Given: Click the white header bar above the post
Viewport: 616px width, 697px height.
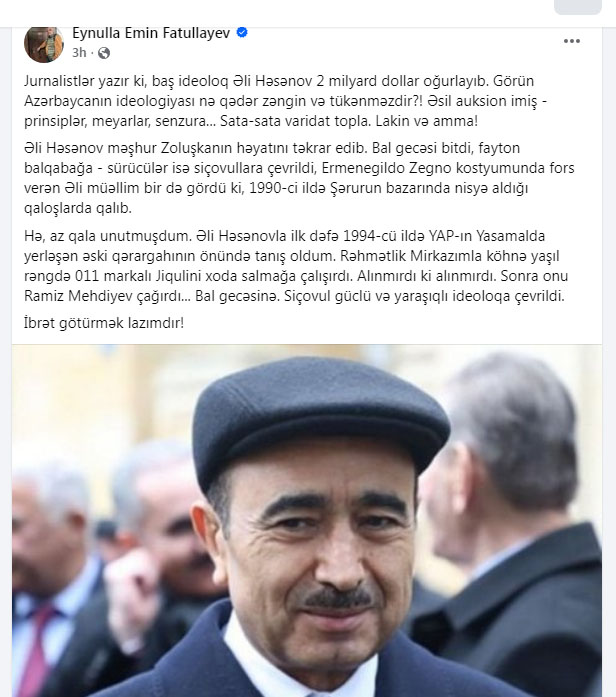Looking at the screenshot, I should 276,12.
